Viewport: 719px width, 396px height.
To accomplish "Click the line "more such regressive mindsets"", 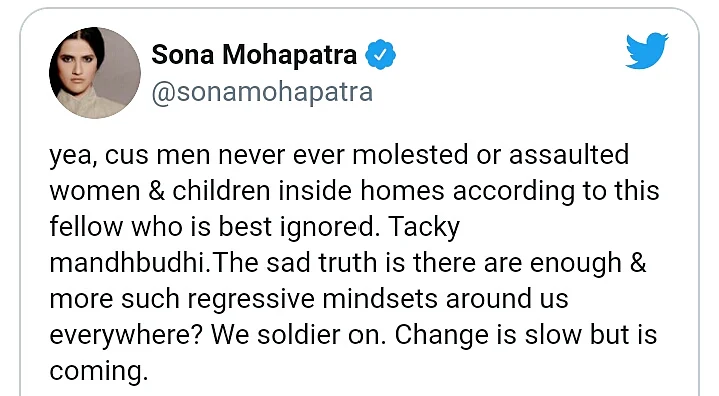I will tap(309, 299).
